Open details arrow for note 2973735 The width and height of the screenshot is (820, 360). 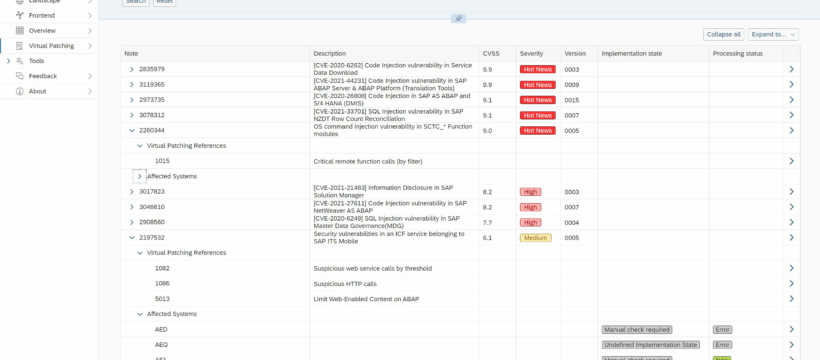tap(791, 100)
